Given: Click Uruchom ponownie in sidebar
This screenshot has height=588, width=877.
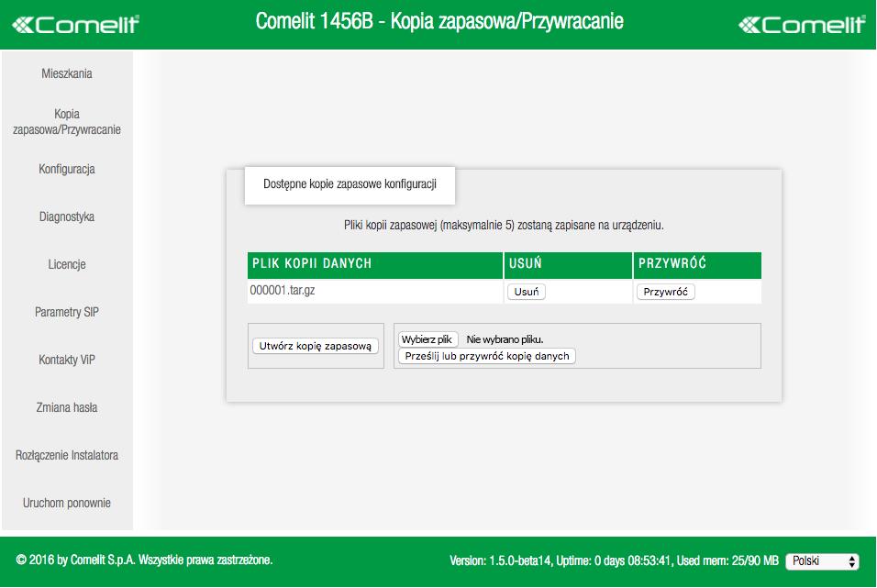Looking at the screenshot, I should click(67, 503).
